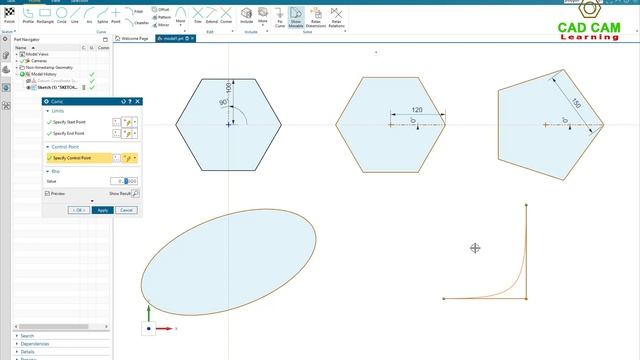Image resolution: width=640 pixels, height=360 pixels.
Task: Toggle the Show Movable option
Action: (296, 17)
